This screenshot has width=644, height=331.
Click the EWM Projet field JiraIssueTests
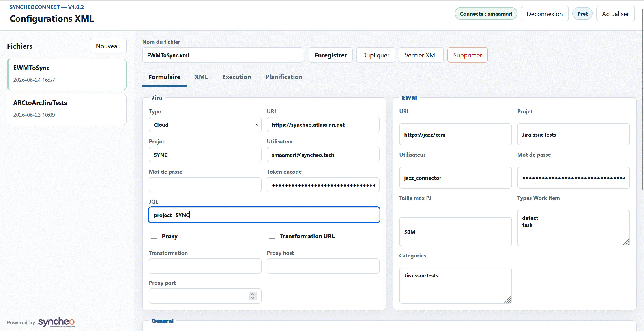(x=573, y=135)
